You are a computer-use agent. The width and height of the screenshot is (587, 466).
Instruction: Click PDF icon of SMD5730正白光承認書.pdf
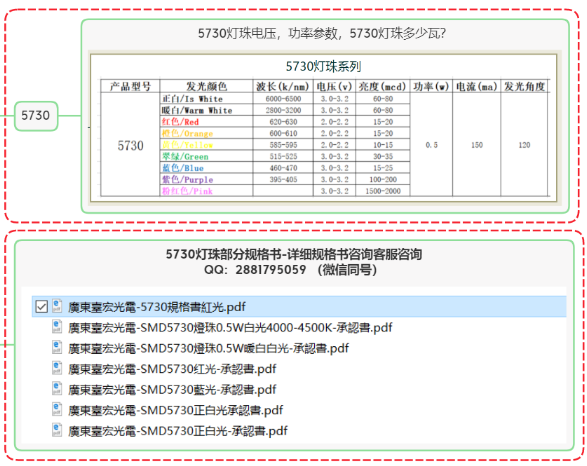(57, 409)
